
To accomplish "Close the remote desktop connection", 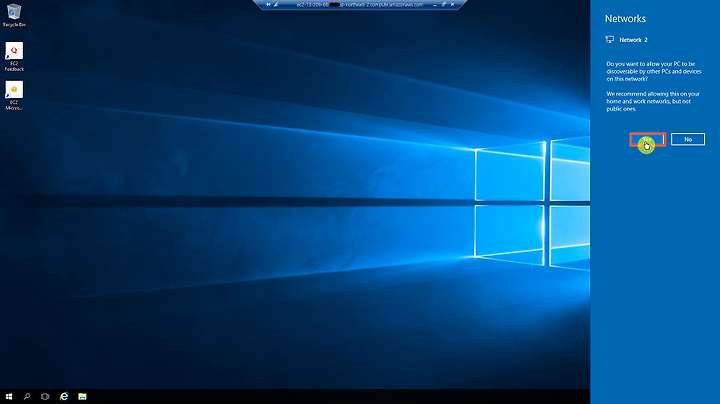I will coord(452,4).
